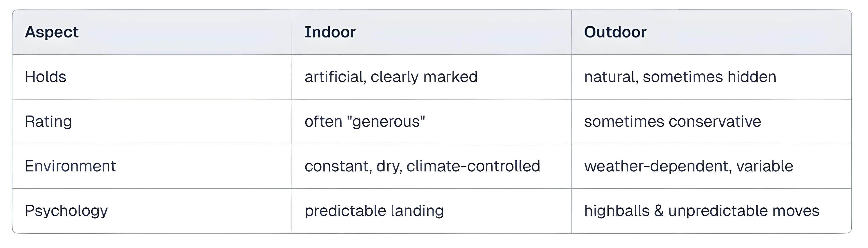Click the "artificial, clearly marked" cell
This screenshot has height=248, width=868.
391,77
